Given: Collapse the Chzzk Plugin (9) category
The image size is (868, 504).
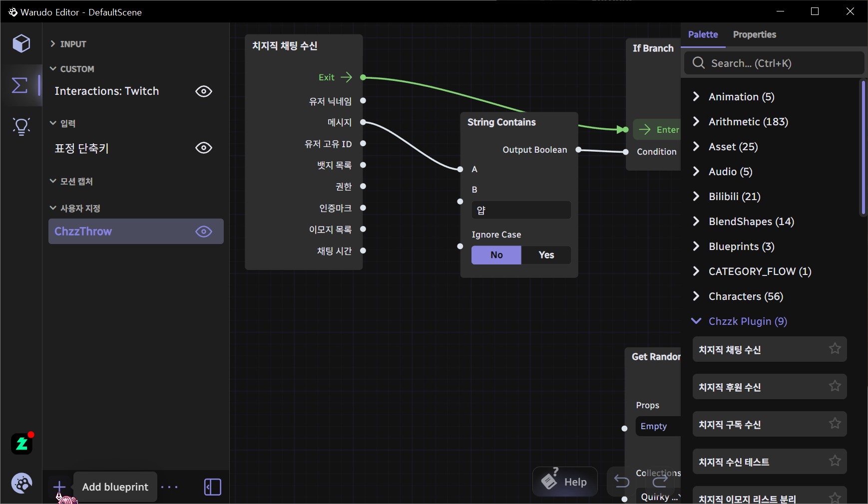Looking at the screenshot, I should click(696, 321).
